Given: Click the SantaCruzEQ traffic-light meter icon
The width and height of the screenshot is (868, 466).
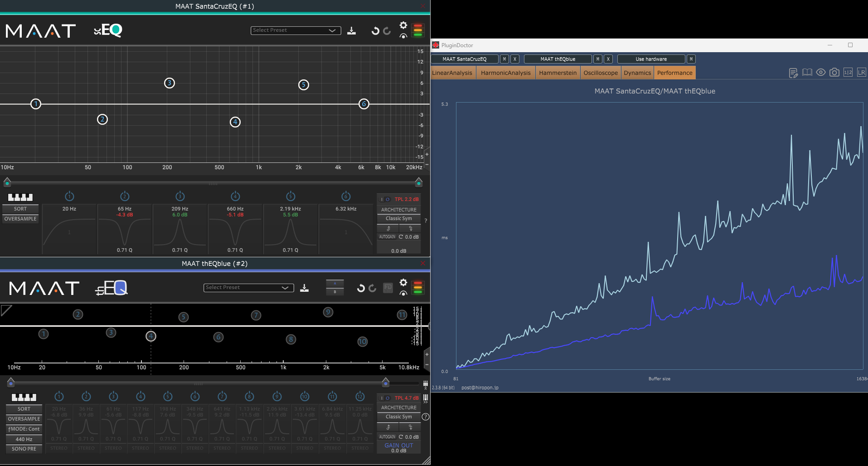Looking at the screenshot, I should (418, 30).
